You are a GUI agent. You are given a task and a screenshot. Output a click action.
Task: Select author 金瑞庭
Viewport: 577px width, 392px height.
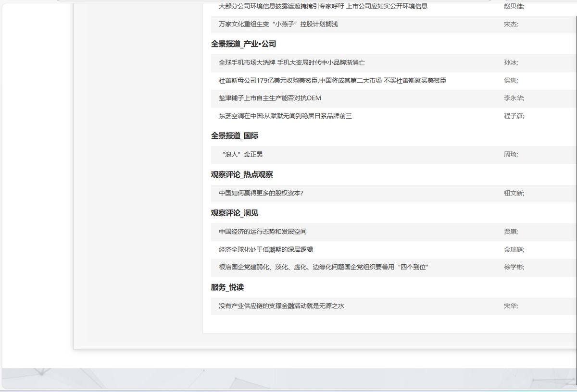513,250
